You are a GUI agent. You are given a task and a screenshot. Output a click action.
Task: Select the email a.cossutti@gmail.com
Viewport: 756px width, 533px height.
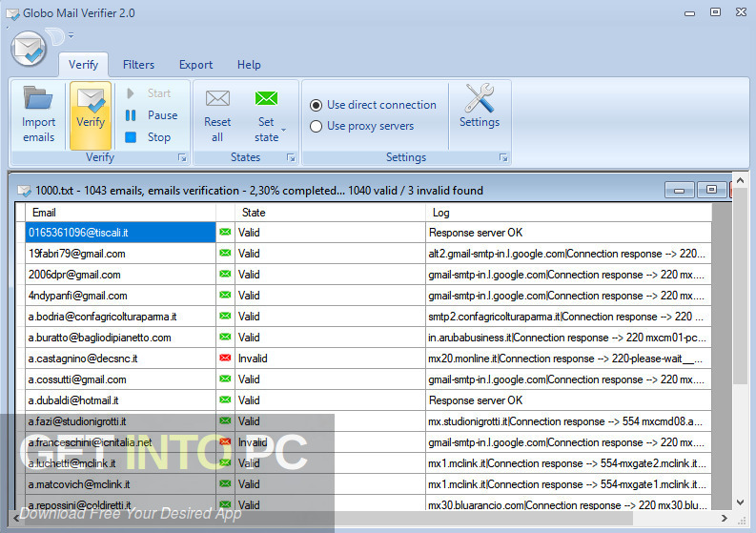[120, 379]
